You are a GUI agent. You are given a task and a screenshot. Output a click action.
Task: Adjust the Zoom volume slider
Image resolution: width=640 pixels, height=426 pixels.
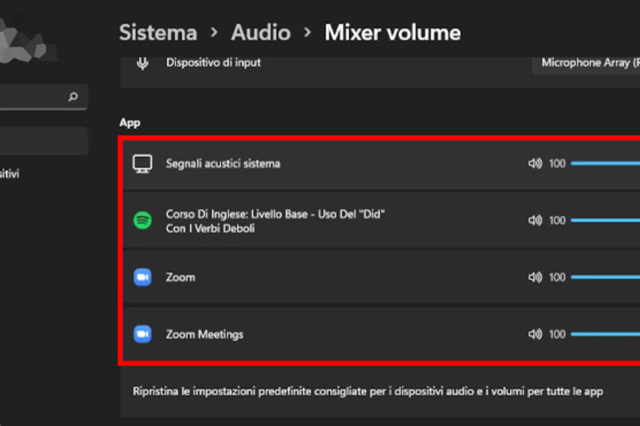(x=605, y=277)
